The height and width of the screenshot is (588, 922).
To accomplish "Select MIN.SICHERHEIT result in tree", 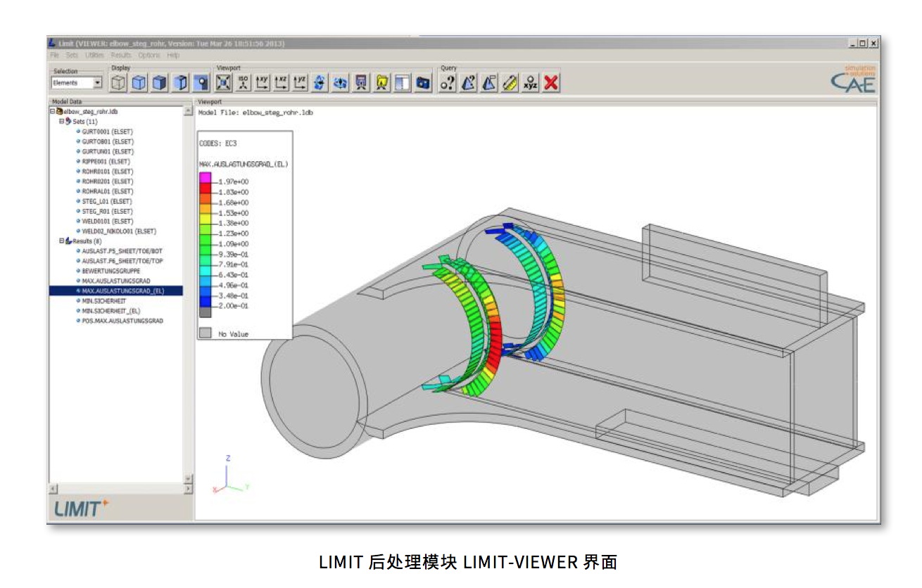I will 104,301.
